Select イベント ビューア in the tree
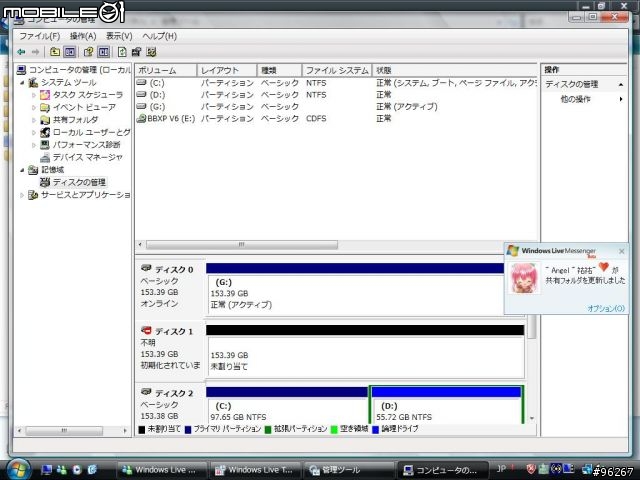The image size is (640, 480). 84,107
